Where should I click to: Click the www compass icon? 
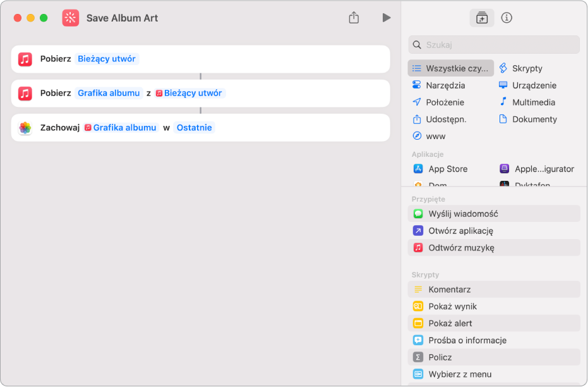pos(417,135)
